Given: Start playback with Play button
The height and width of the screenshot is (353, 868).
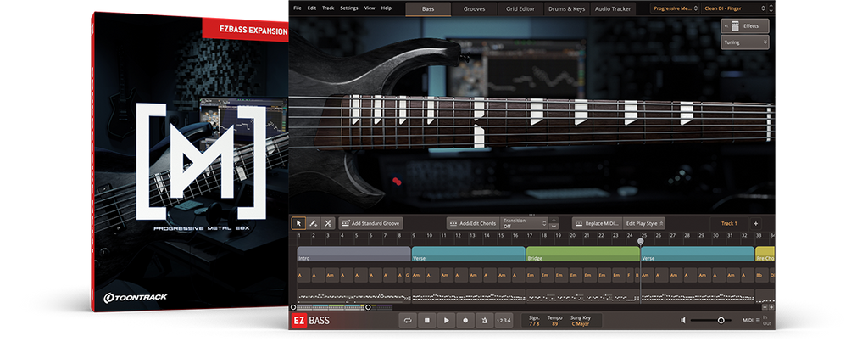Looking at the screenshot, I should coord(446,320).
